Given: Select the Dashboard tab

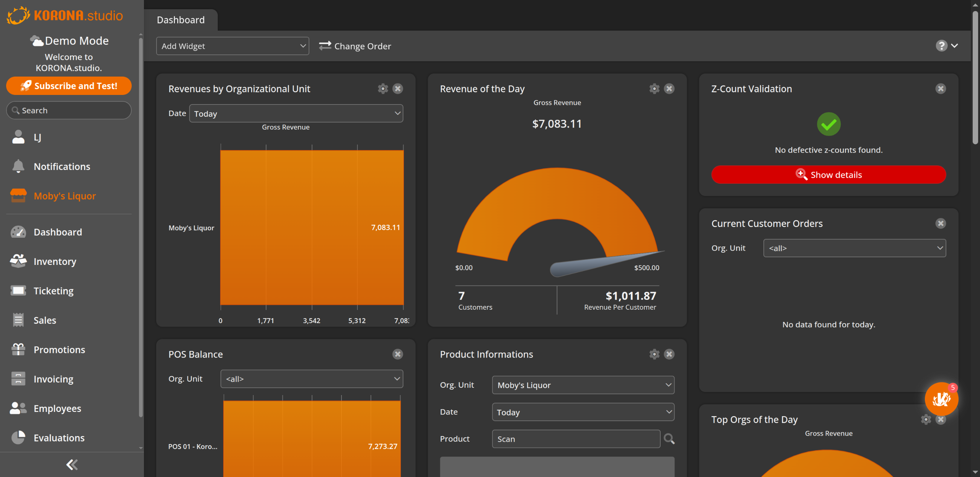Looking at the screenshot, I should tap(181, 20).
